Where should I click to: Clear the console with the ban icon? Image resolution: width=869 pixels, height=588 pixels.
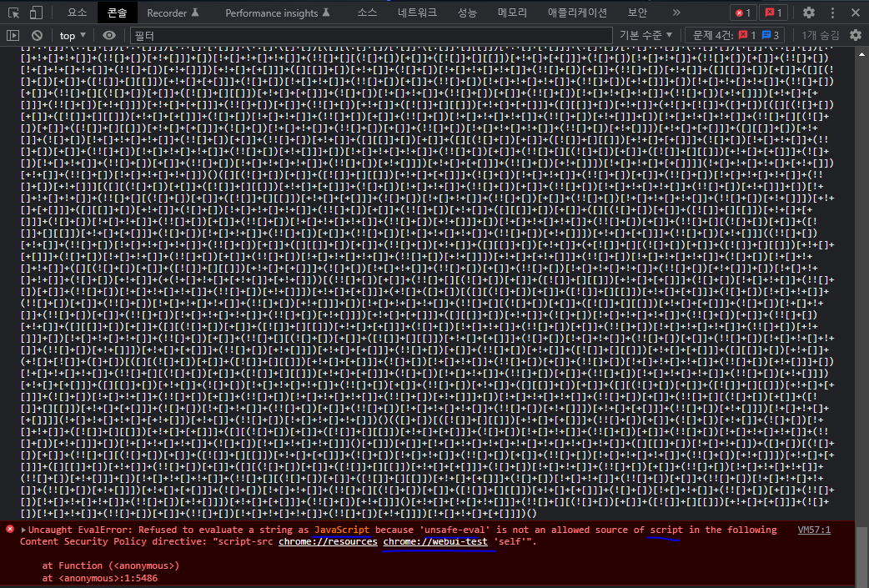point(38,36)
